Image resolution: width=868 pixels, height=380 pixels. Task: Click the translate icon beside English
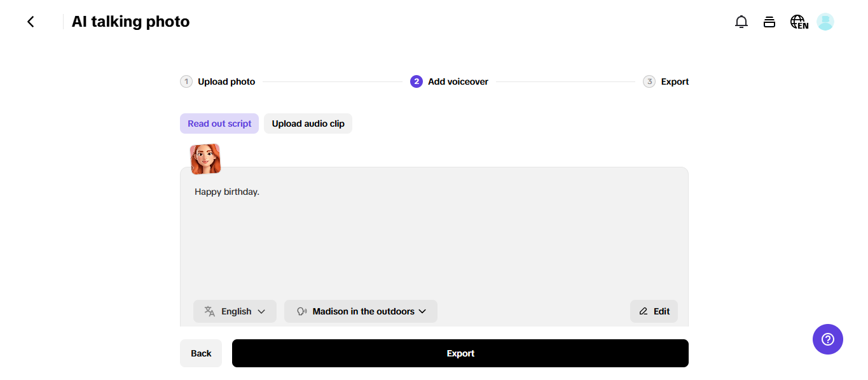click(x=210, y=311)
